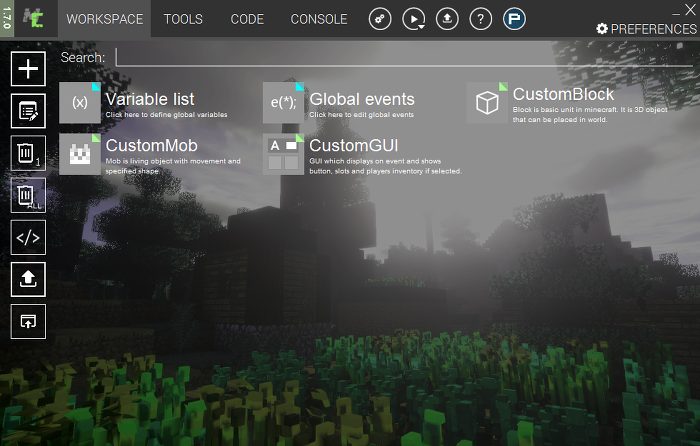Click the blue Pylo P icon
The image size is (700, 446).
pyautogui.click(x=514, y=19)
